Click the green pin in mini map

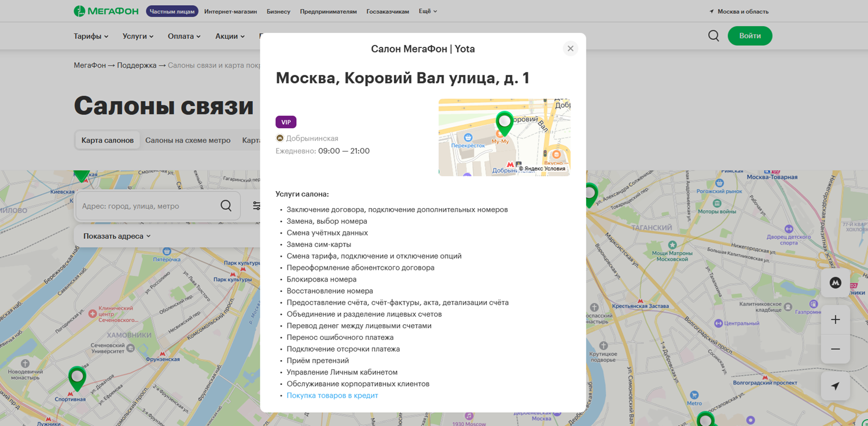505,123
